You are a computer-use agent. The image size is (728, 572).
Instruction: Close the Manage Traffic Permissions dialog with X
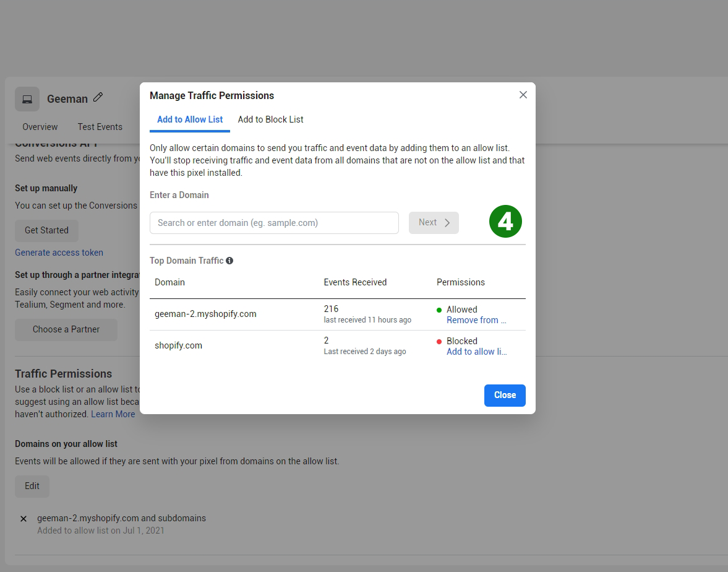click(523, 95)
